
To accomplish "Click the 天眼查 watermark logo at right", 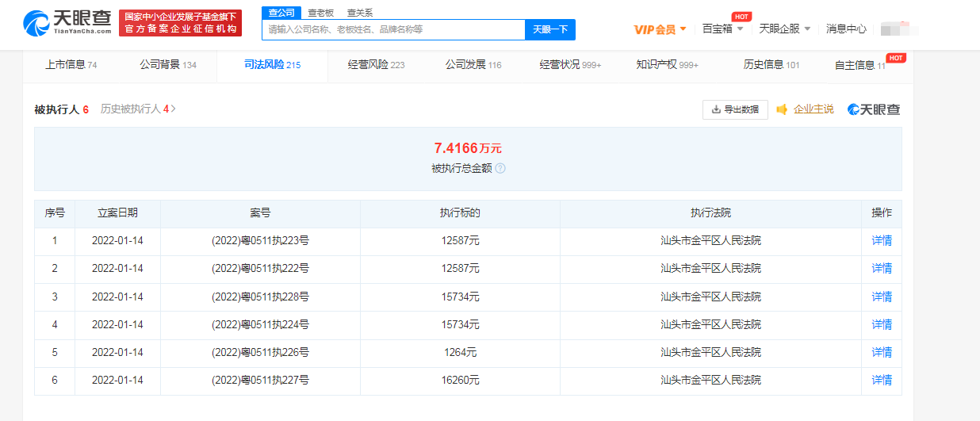I will click(x=874, y=109).
